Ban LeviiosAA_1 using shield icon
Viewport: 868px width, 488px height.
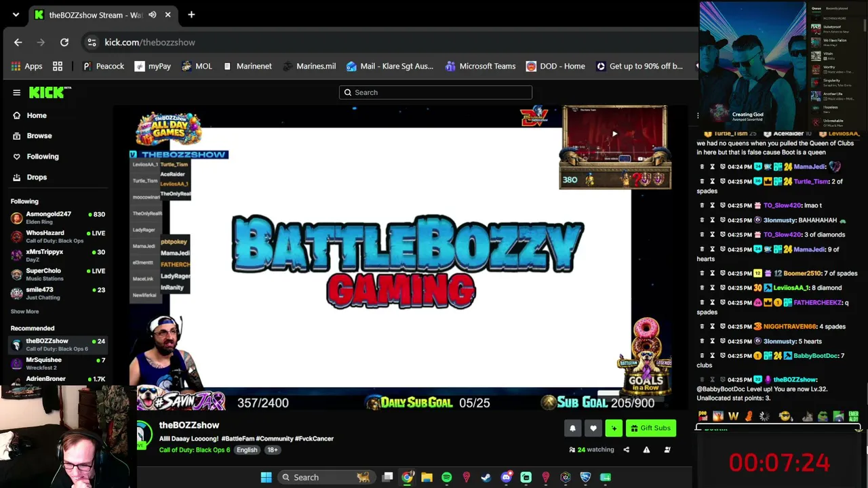[x=723, y=288]
